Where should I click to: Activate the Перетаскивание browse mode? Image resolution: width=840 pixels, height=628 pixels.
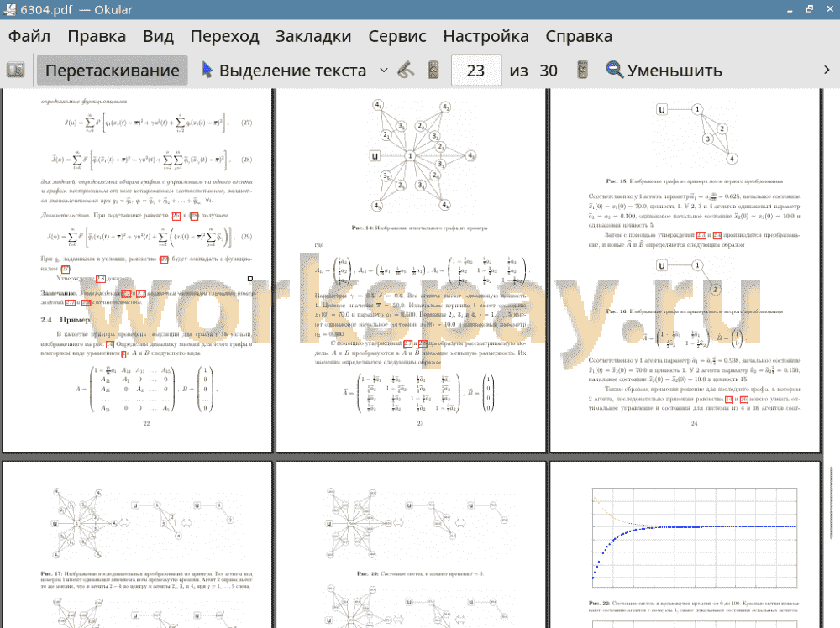113,71
